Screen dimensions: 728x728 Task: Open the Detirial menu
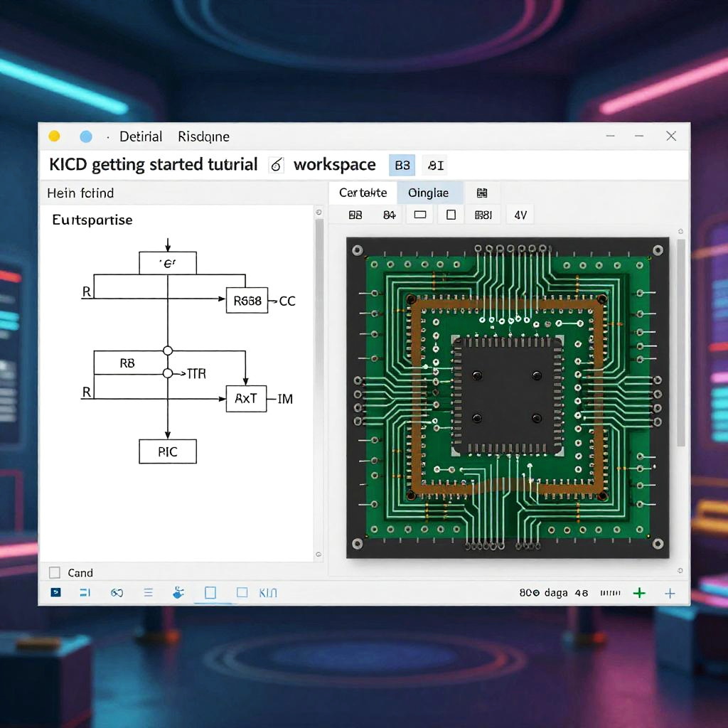point(141,136)
